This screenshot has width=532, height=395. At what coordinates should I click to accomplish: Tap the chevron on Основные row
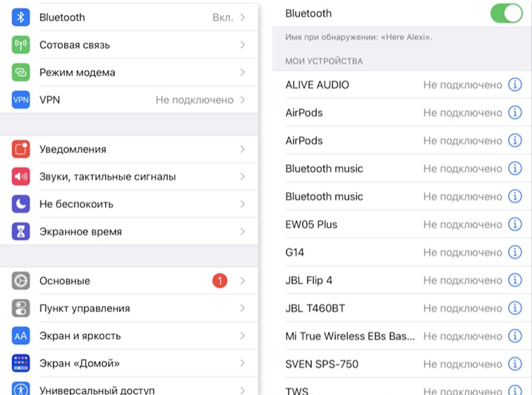click(x=243, y=281)
